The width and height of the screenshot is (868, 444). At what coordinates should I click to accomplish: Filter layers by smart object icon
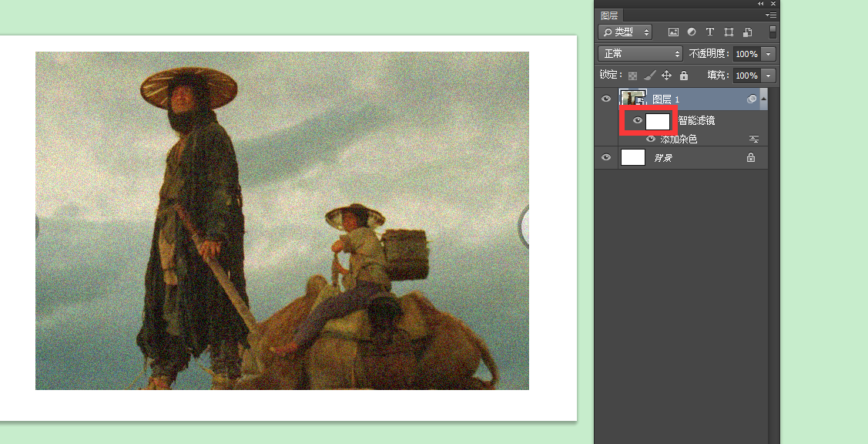click(747, 32)
